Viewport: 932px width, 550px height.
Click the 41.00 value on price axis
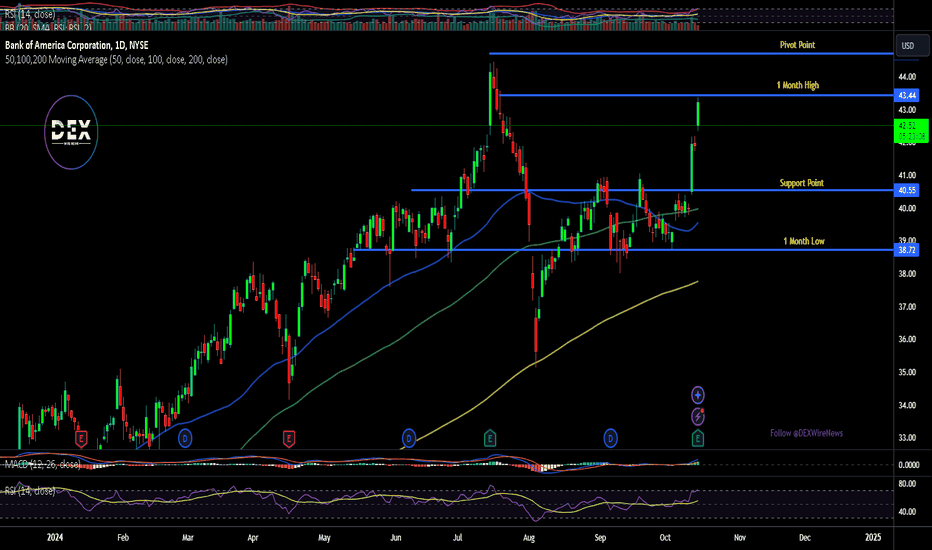pyautogui.click(x=907, y=175)
